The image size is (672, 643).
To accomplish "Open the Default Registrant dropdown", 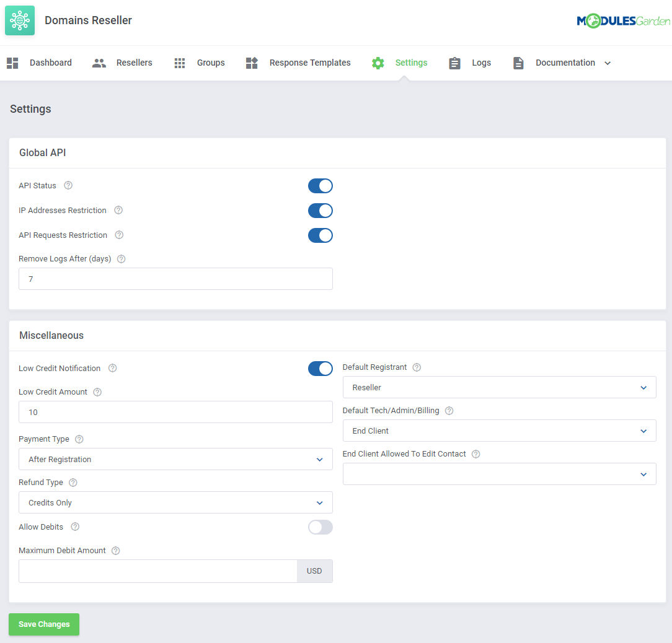I will pyautogui.click(x=499, y=387).
